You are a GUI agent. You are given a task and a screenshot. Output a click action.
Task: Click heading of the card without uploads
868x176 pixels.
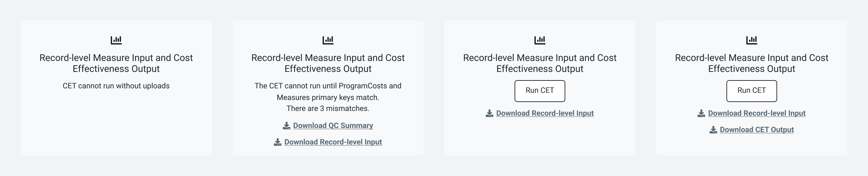coord(116,63)
